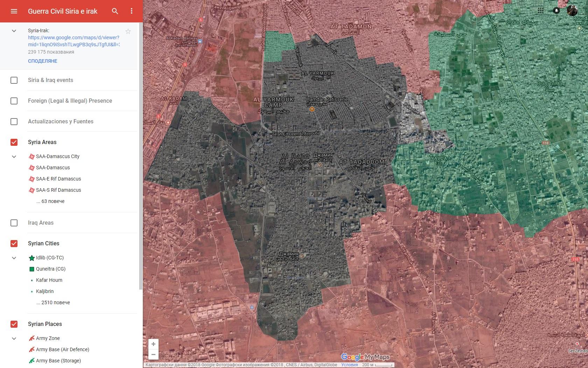Click the search magnifier icon

click(115, 11)
